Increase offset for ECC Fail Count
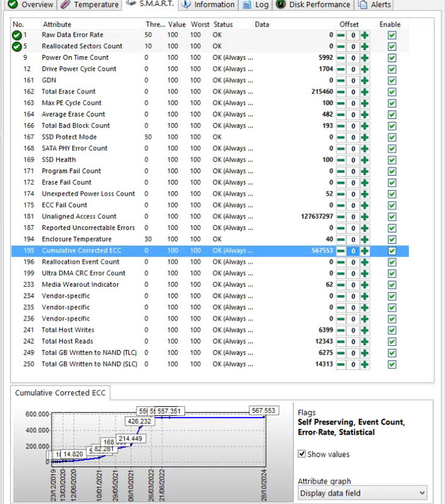445x504 pixels. pos(364,205)
